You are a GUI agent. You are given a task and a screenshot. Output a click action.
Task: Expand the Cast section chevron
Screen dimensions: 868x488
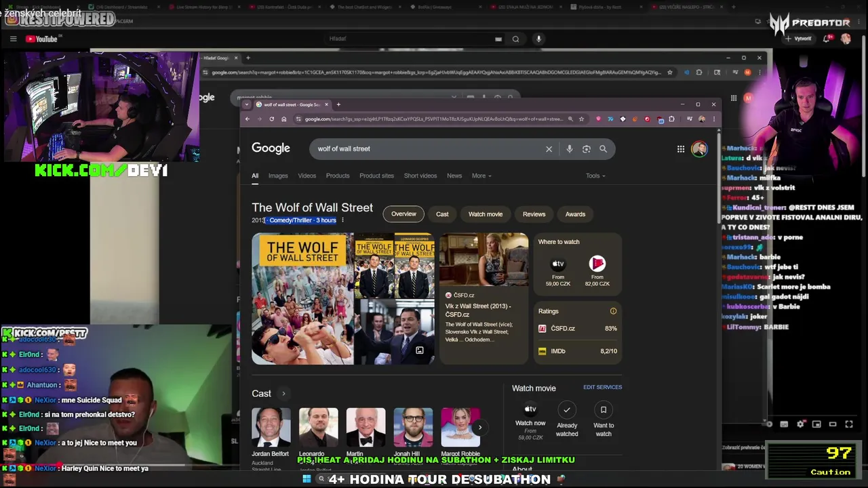(283, 394)
